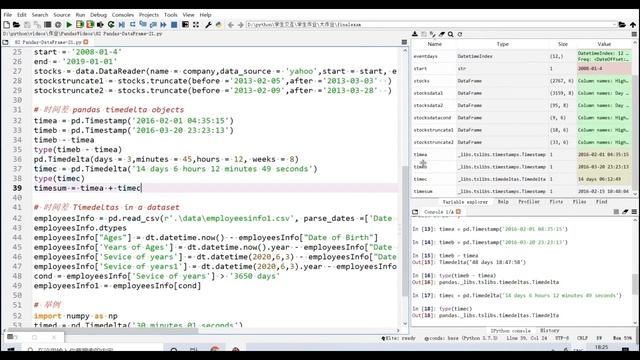Refresh variables in Variable explorer
Image resolution: width=640 pixels, height=360 pixels.
click(460, 34)
